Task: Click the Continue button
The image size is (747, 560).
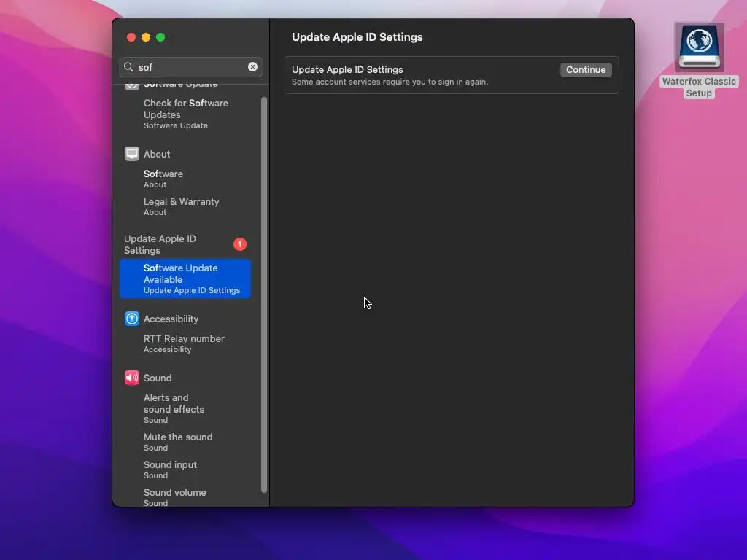Action: [586, 69]
